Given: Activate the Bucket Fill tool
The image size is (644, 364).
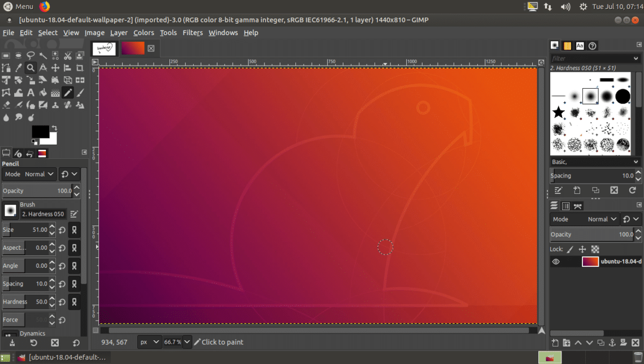Looking at the screenshot, I should [x=43, y=93].
